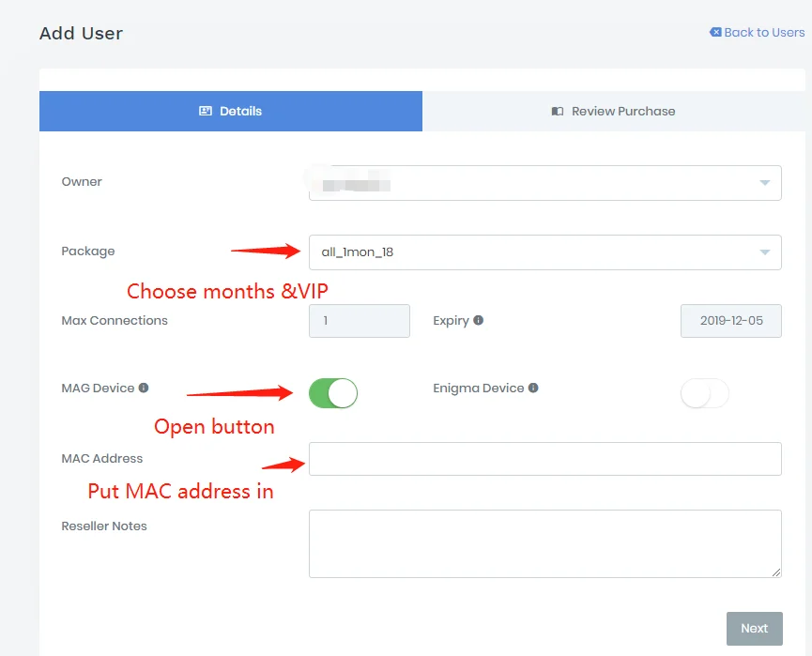
Task: Click the Expiry info icon
Action: click(479, 321)
